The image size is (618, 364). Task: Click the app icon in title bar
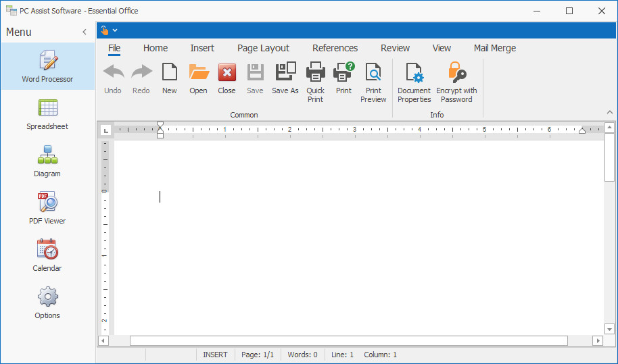(11, 11)
